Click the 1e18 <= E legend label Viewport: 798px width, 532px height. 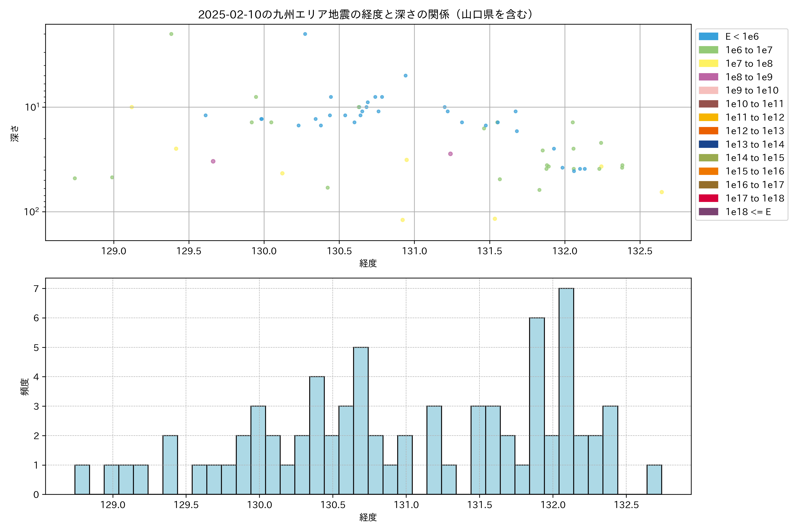(748, 212)
